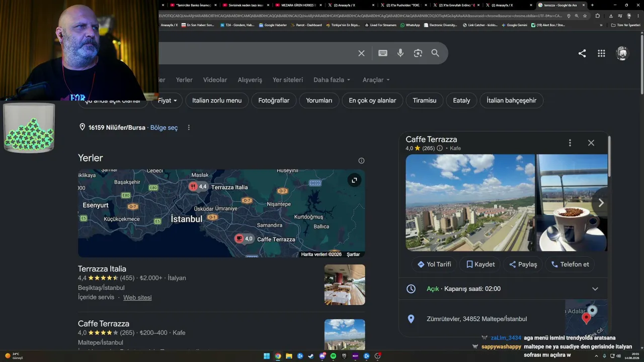Call the cafe with Telefon et
The width and height of the screenshot is (644, 362).
point(570,264)
